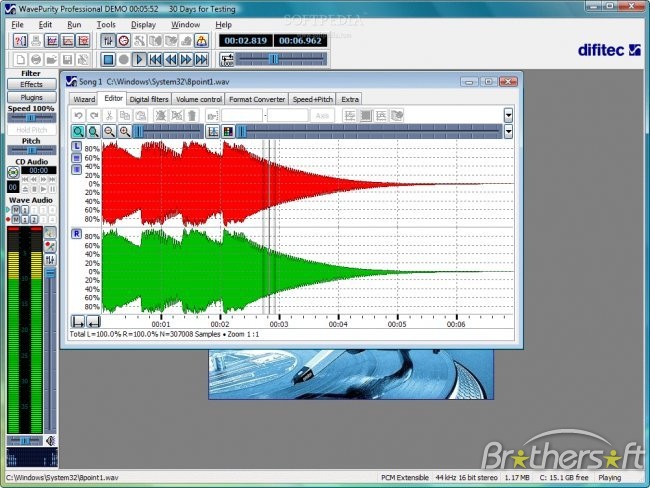Image resolution: width=650 pixels, height=488 pixels.
Task: Toggle channel 1 button in playback row
Action: [25, 210]
